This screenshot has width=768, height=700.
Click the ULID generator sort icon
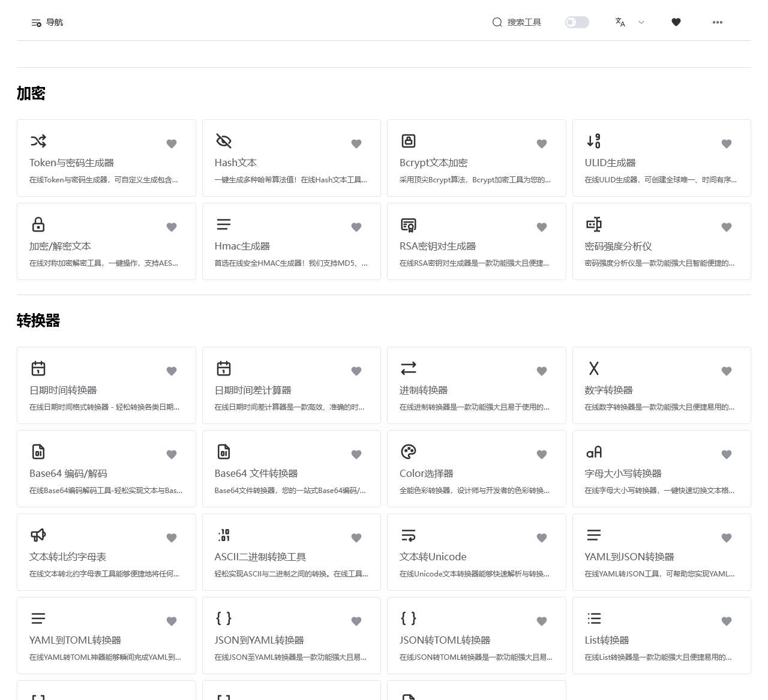tap(593, 141)
